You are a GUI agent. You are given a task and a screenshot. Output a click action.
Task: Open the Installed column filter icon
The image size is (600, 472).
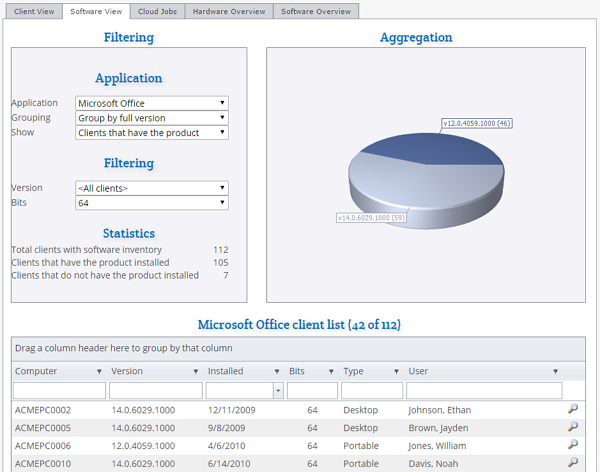[x=277, y=371]
